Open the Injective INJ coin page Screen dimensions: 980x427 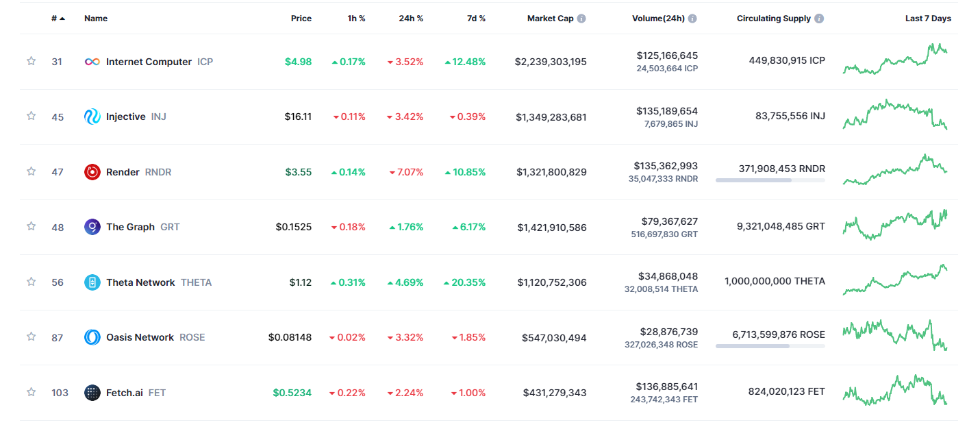point(125,117)
